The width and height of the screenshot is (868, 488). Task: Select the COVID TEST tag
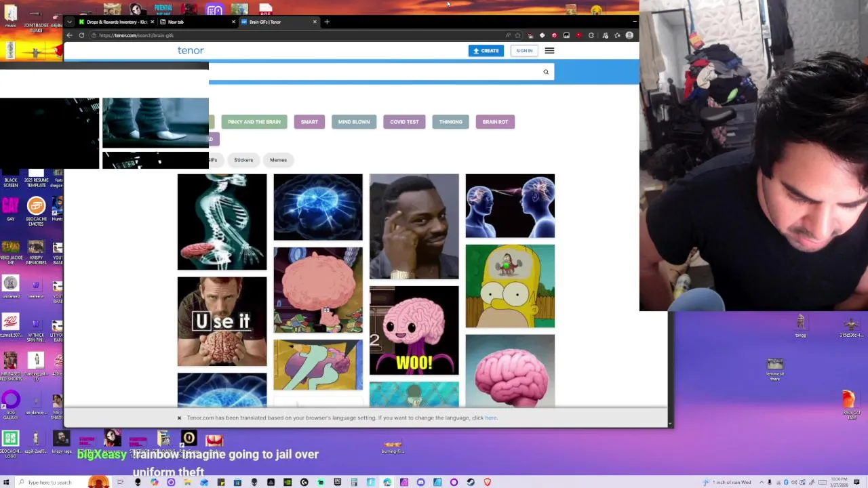click(x=404, y=122)
